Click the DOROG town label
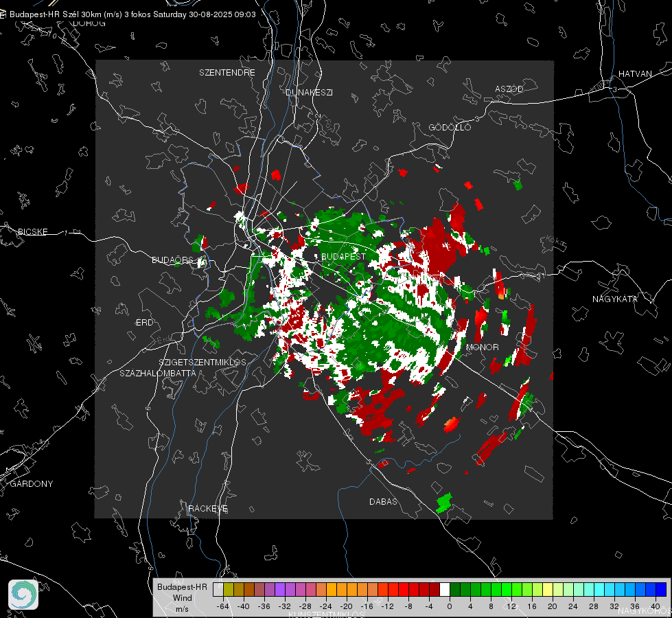 (89, 23)
